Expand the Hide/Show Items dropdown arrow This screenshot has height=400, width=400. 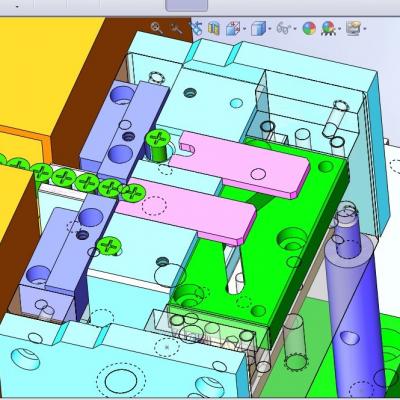pos(295,29)
